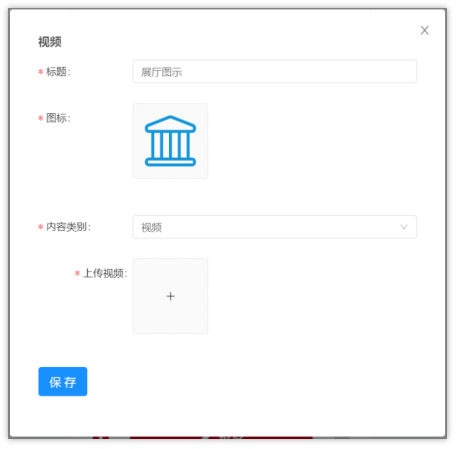Click the red asterisk beside 图标
The image size is (456, 449).
point(41,118)
